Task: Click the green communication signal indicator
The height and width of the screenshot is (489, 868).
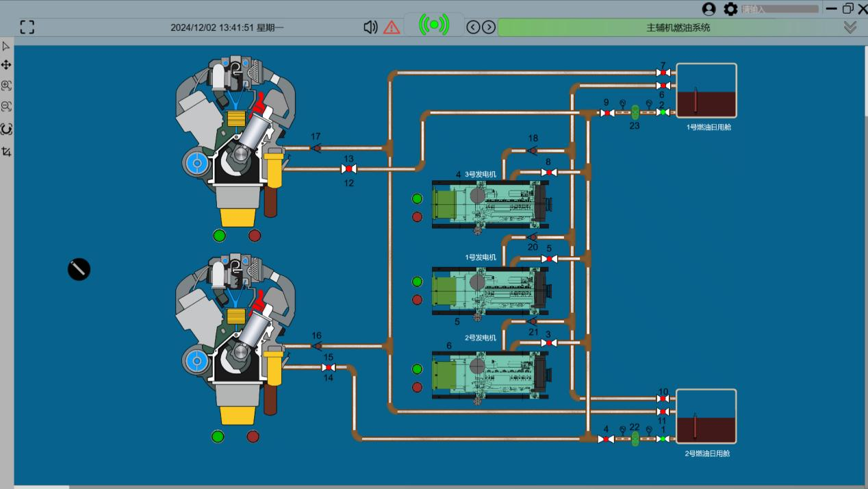Action: click(x=433, y=25)
